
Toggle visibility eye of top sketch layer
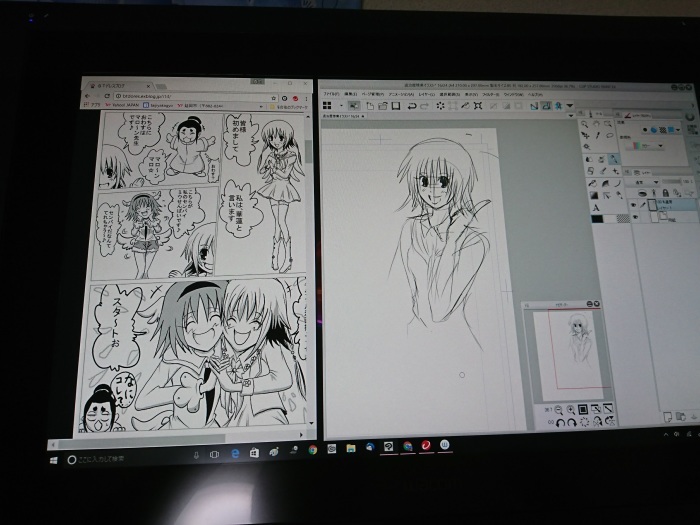click(633, 205)
